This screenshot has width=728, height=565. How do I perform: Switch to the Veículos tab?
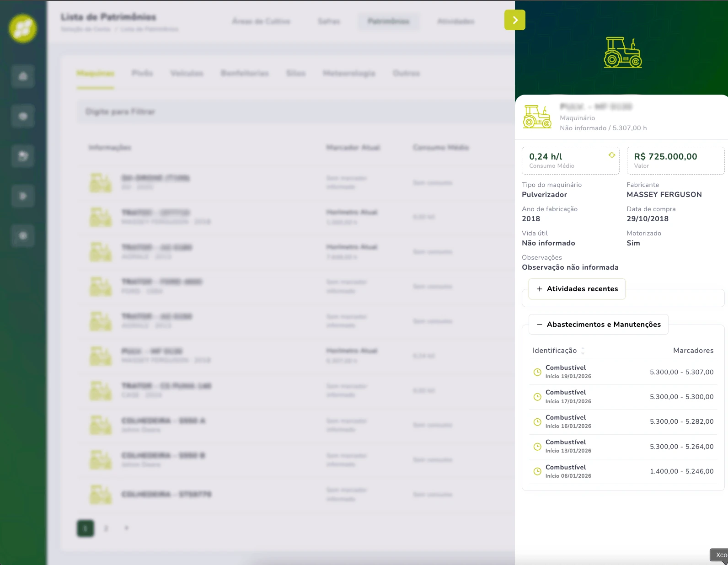coord(187,73)
